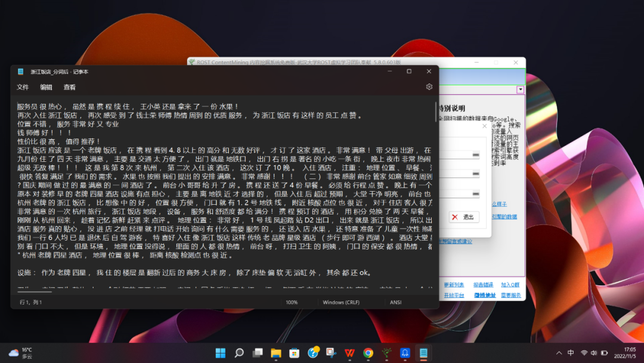Click first browse (...) button in ROST dialog
The width and height of the screenshot is (644, 363).
(476, 155)
